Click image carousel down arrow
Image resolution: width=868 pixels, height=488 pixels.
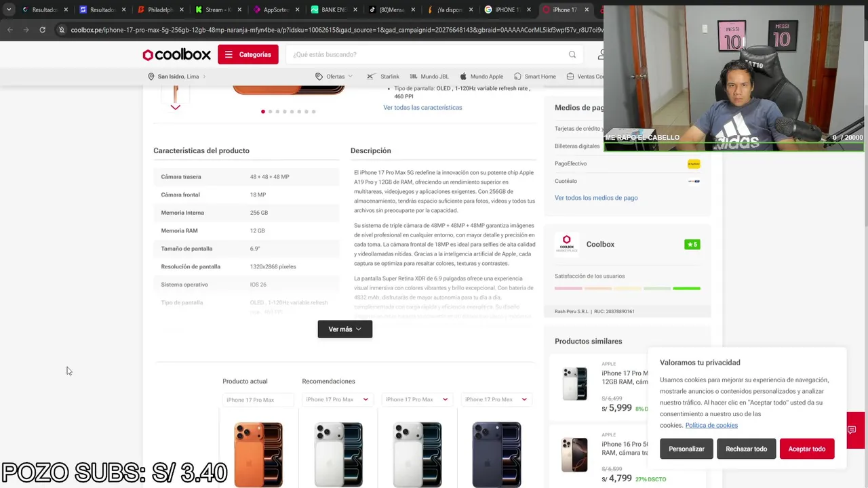tap(176, 107)
